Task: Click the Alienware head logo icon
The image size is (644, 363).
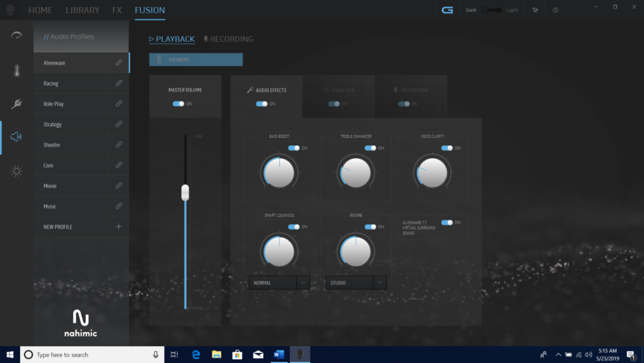Action: (x=10, y=10)
